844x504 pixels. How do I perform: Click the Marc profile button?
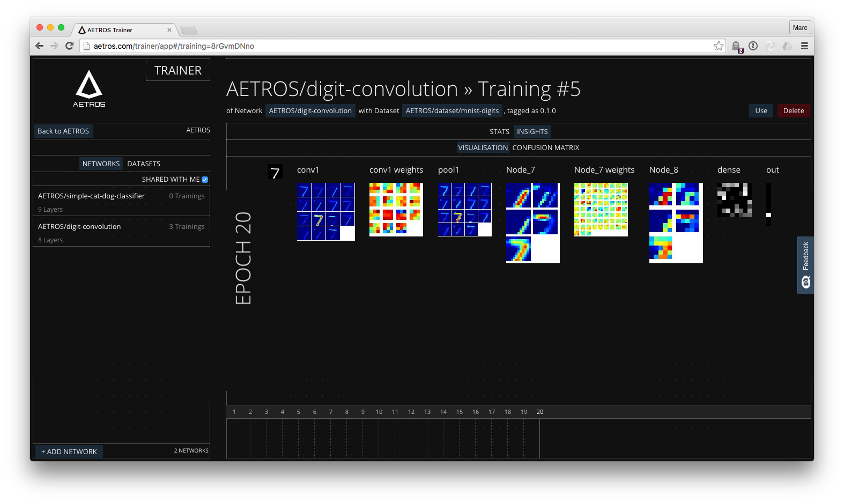[800, 28]
